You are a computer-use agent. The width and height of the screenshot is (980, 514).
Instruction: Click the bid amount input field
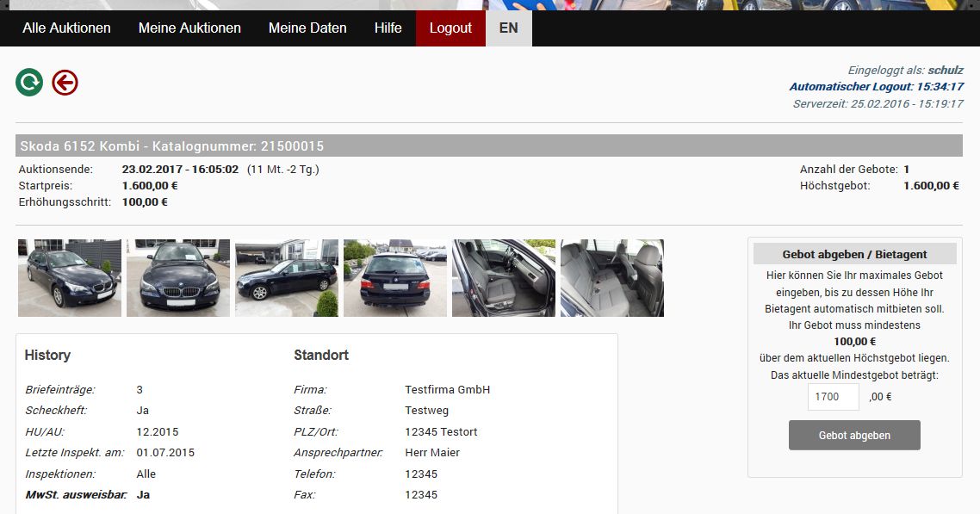pos(833,397)
